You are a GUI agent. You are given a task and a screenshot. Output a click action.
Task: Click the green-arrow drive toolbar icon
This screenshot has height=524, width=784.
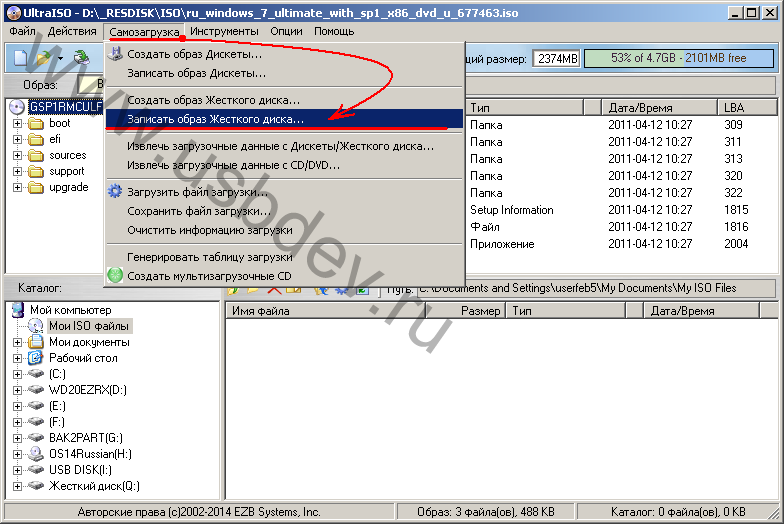coord(81,58)
